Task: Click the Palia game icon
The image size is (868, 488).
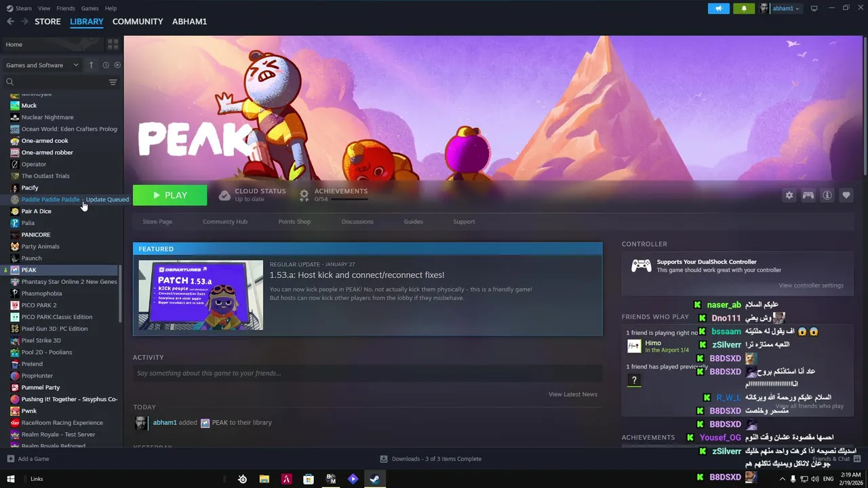Action: 15,223
